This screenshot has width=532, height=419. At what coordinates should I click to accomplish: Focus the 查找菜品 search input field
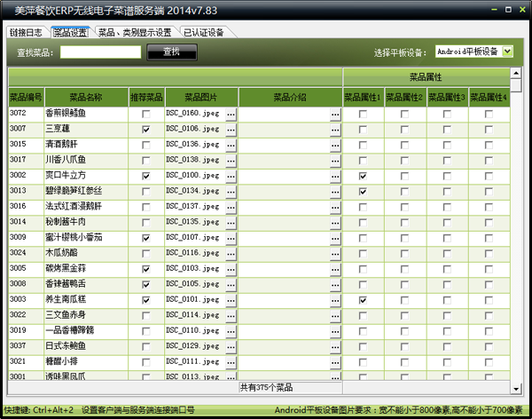[100, 52]
